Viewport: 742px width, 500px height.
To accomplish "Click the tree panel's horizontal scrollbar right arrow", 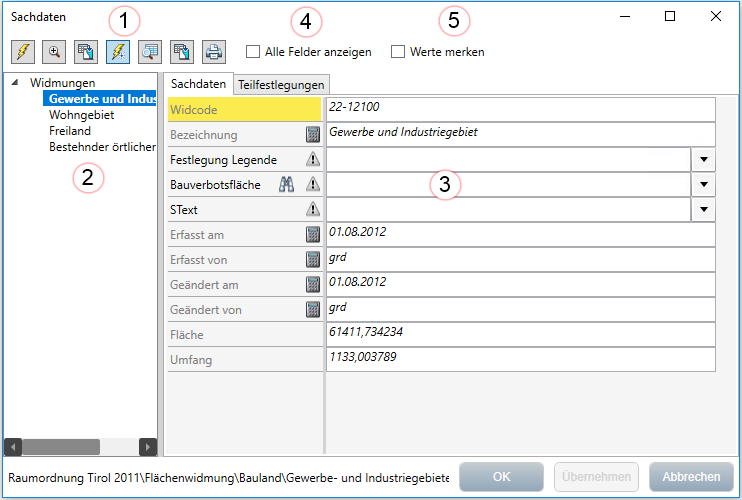I will tap(147, 447).
